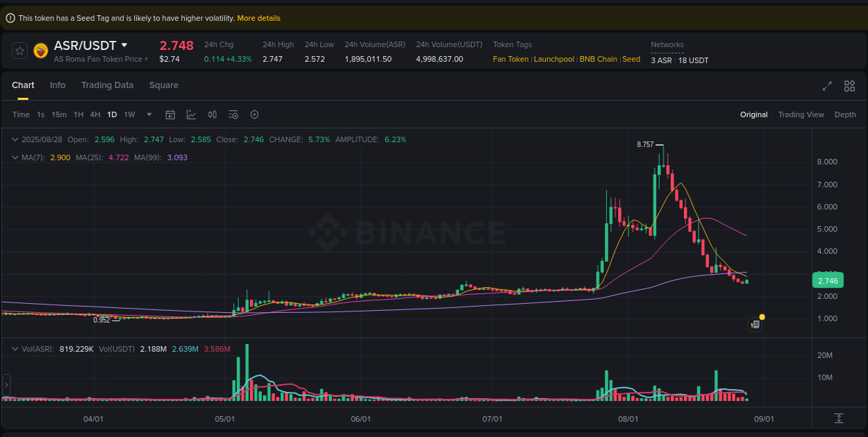
Task: Open the extra timeframe dropdown arrow
Action: click(x=147, y=114)
